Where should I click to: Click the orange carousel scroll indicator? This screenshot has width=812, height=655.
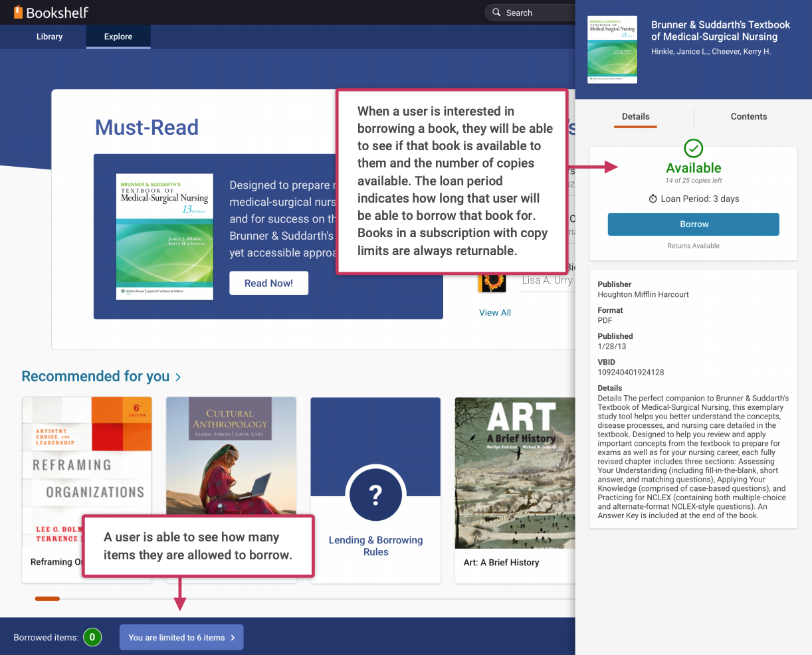47,599
